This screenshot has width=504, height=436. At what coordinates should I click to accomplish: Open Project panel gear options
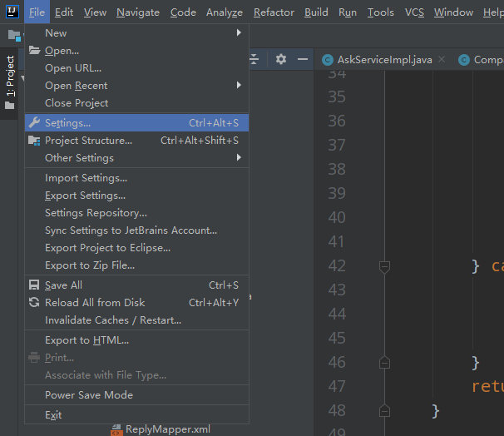pos(281,59)
